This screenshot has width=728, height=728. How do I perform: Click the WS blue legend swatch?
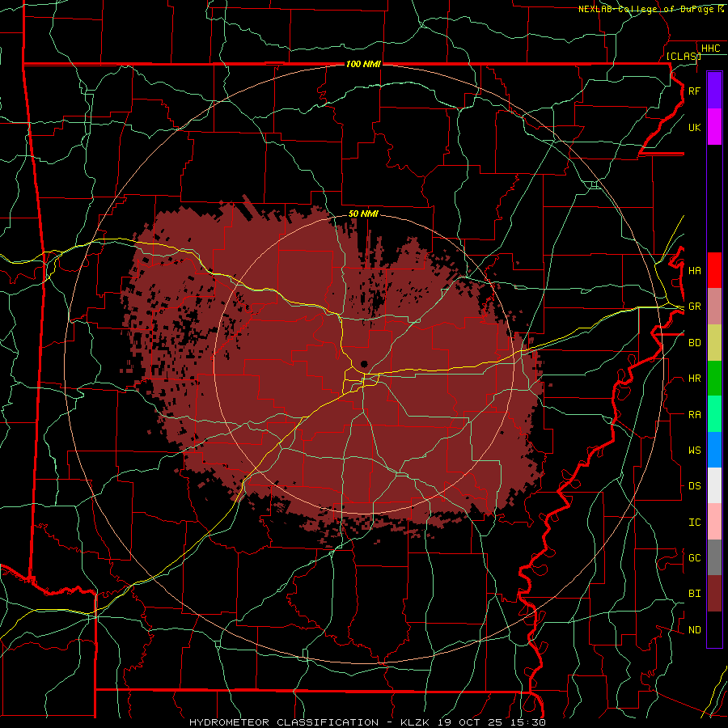tap(714, 450)
